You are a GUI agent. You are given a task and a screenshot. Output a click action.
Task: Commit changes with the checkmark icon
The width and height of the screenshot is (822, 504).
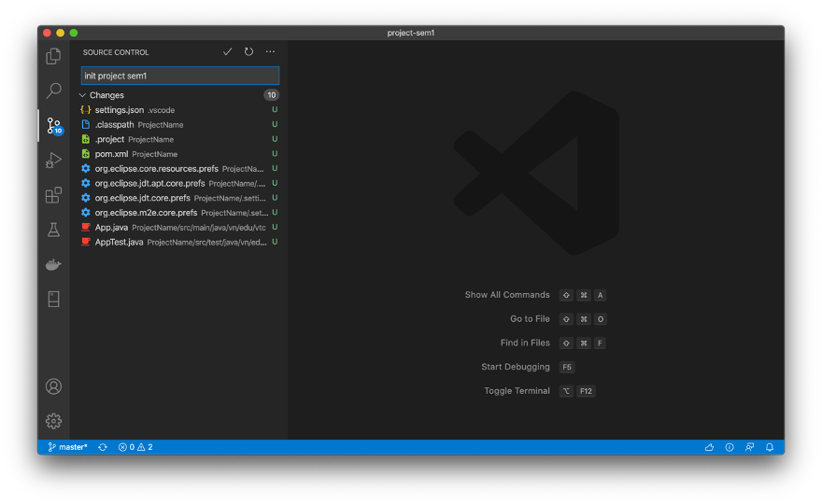228,52
